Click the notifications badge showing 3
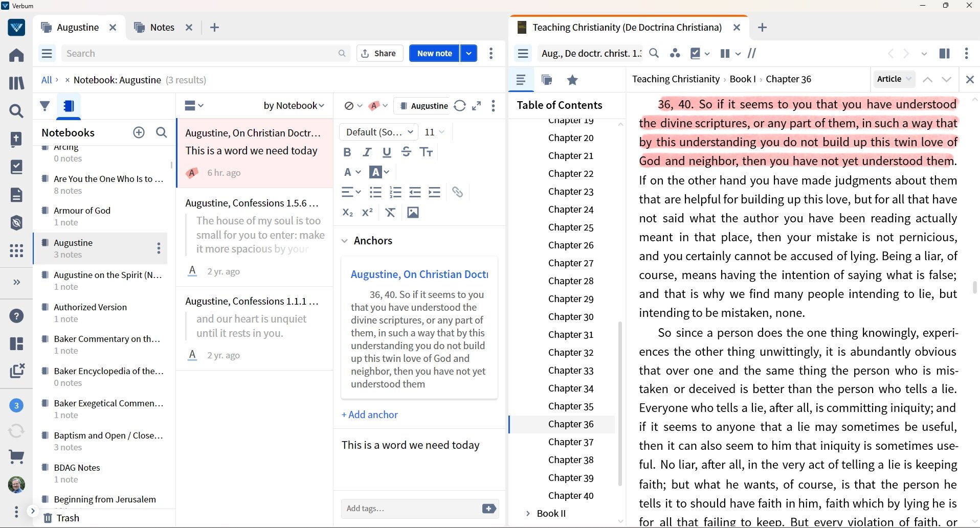Image resolution: width=980 pixels, height=528 pixels. coord(16,405)
